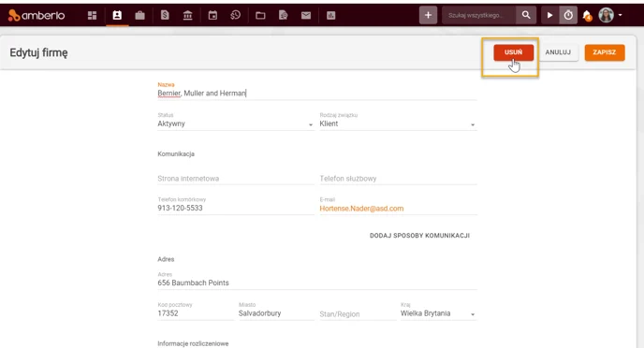Click the amberlo logo
The height and width of the screenshot is (348, 644).
click(37, 15)
